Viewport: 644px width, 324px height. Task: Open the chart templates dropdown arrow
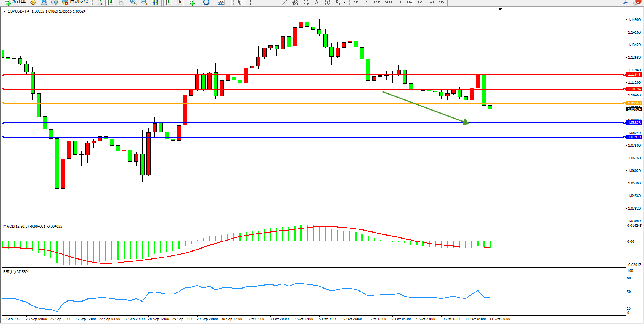[228, 2]
